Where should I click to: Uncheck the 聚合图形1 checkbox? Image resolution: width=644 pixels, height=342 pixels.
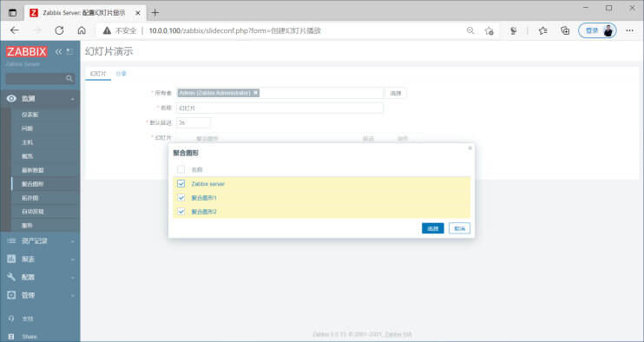[181, 198]
